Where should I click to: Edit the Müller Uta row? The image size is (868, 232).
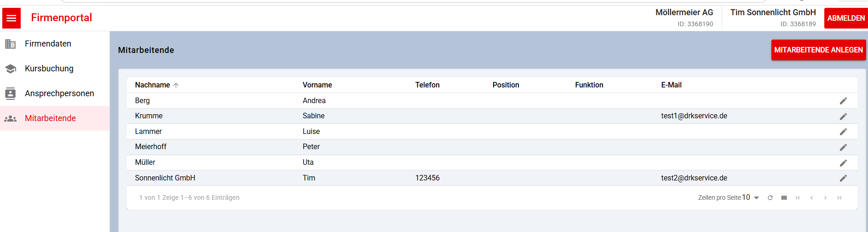843,163
